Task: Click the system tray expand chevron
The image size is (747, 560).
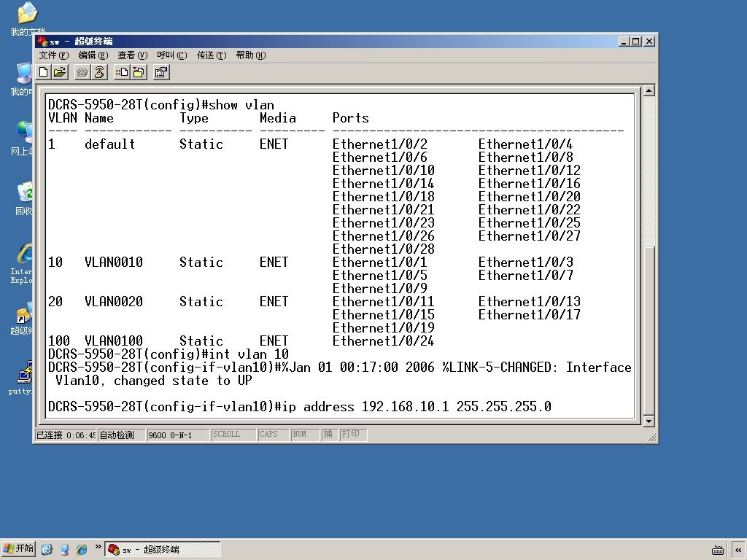Action: (x=738, y=550)
